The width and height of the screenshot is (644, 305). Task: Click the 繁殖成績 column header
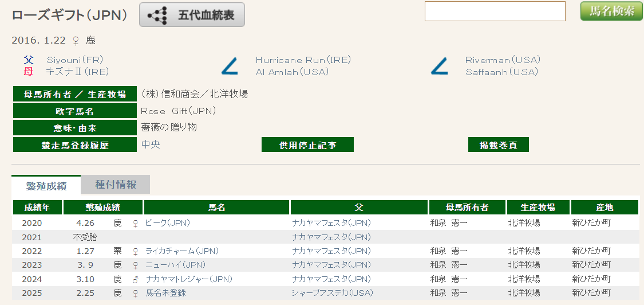click(102, 208)
